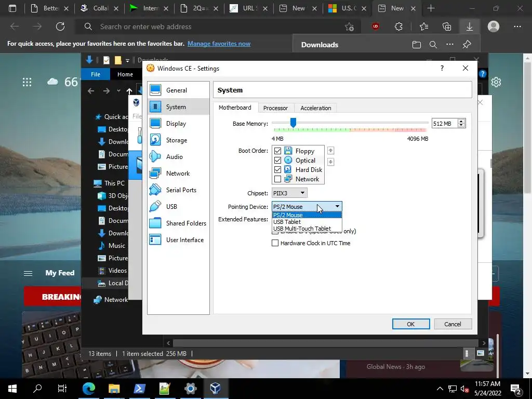Click the Base Memory slider handle
The image size is (532, 399).
click(293, 123)
